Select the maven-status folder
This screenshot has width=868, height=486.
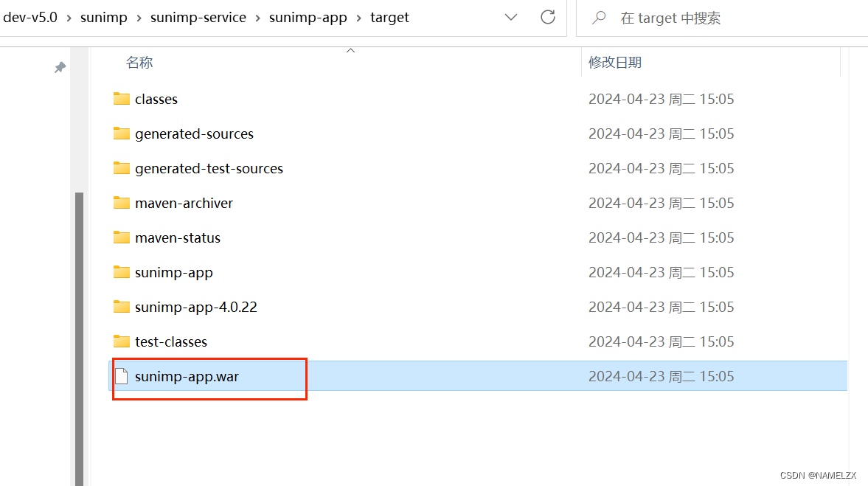177,237
